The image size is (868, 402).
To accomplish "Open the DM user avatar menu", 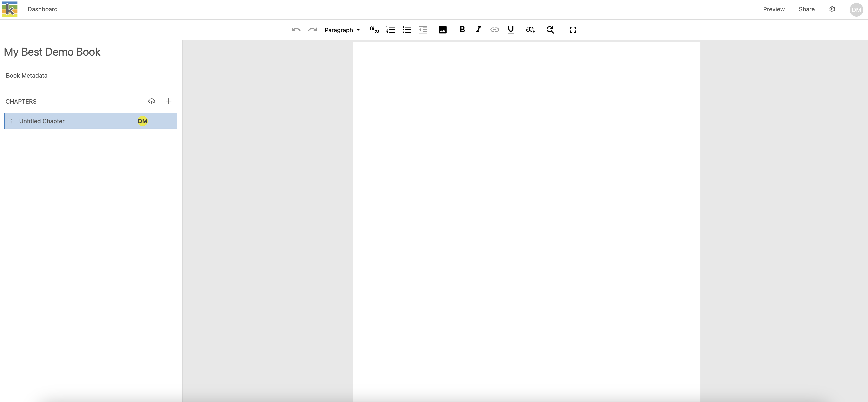I will [856, 10].
